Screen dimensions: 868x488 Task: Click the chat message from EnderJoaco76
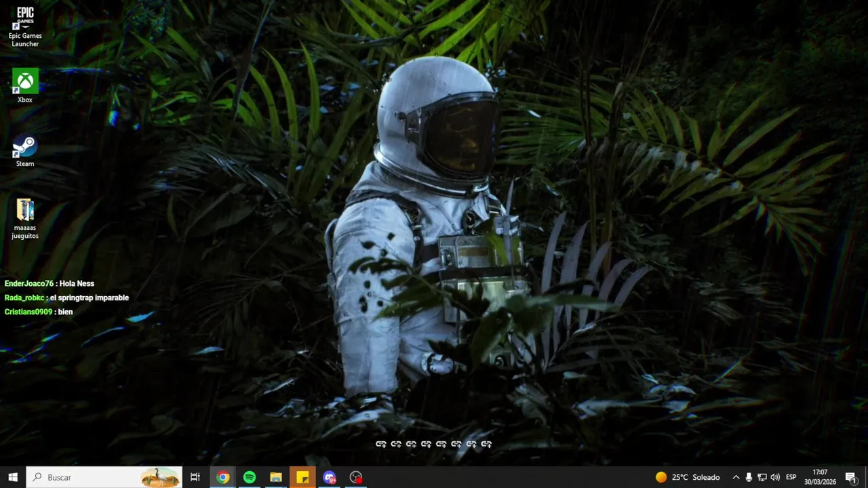point(50,283)
